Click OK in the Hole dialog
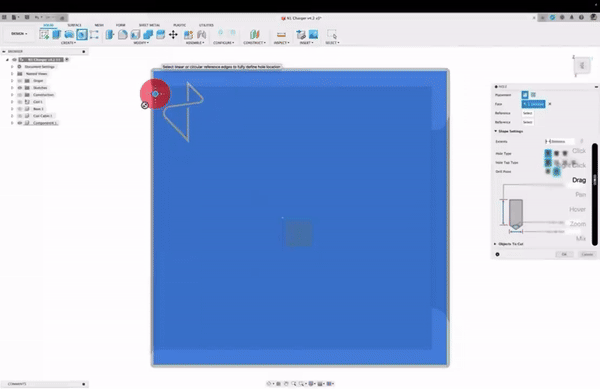The width and height of the screenshot is (600, 389). [564, 254]
